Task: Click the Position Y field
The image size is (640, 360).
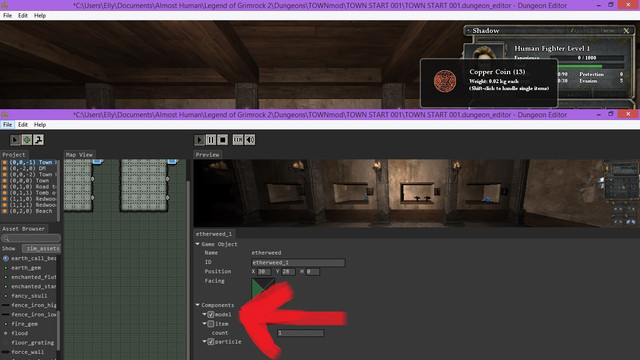Action: pyautogui.click(x=288, y=271)
